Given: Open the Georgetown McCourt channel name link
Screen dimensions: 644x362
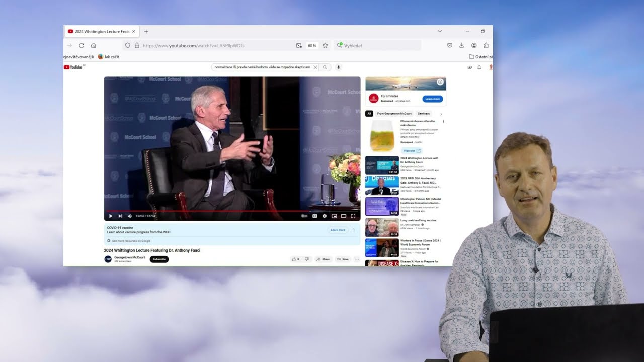Looking at the screenshot, I should point(130,257).
